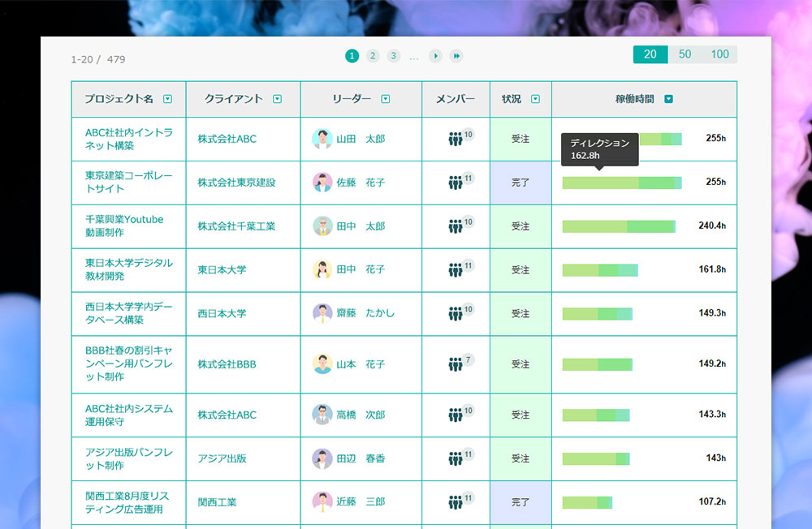Image resolution: width=812 pixels, height=529 pixels.
Task: Open project アジア出版パンフレット制作
Action: (129, 458)
